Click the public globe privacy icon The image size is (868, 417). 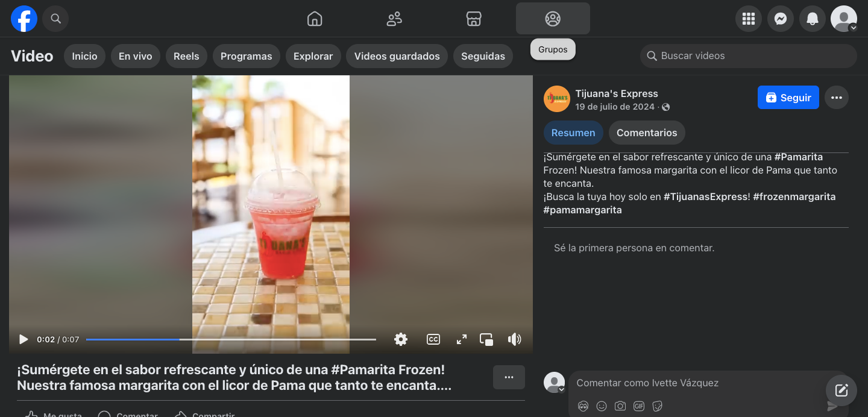pos(665,107)
